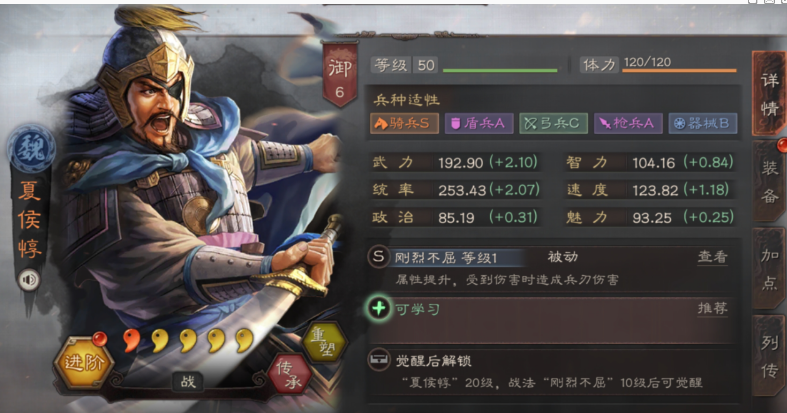
Task: Select the 骑兵S troop aptitude badge
Action: [x=404, y=123]
